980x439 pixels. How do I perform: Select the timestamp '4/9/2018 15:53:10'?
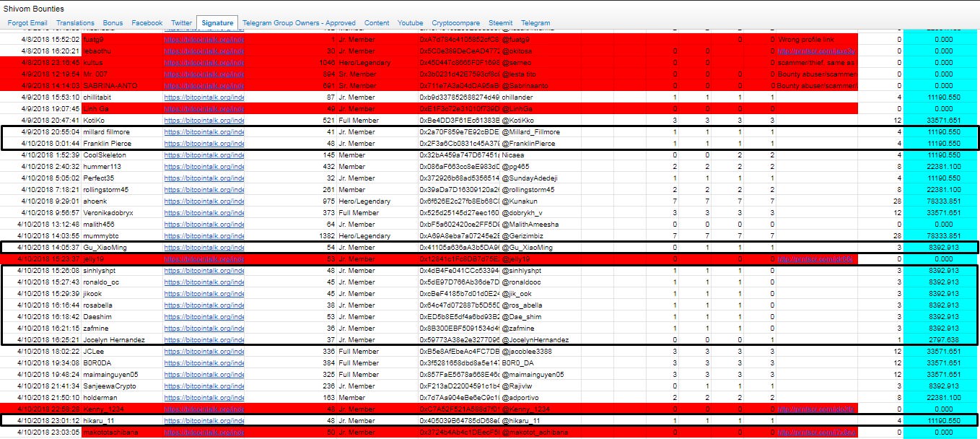coord(50,97)
